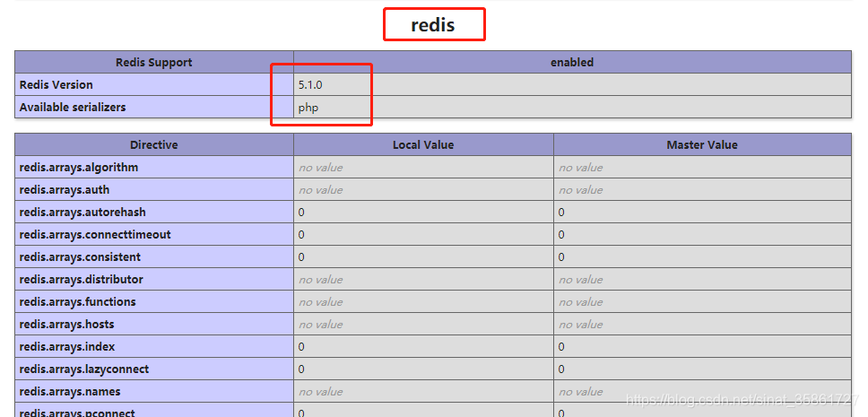Click local value of redis.arrays.auth
The image size is (868, 417).
320,189
